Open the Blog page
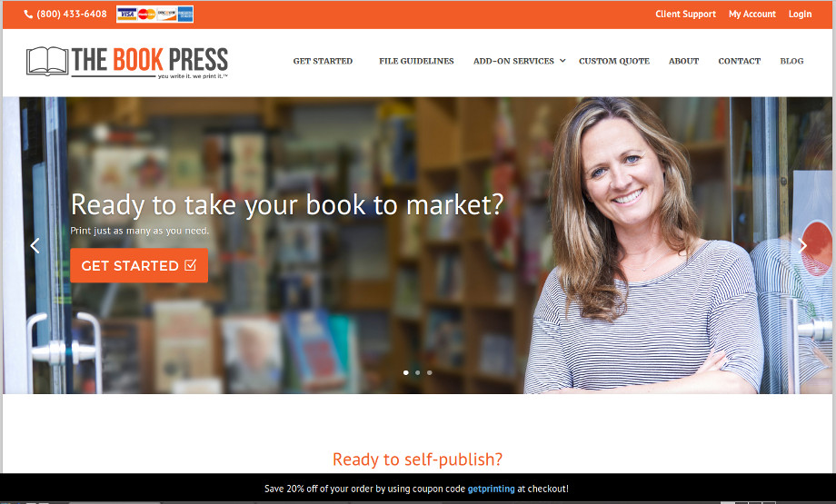 tap(791, 61)
